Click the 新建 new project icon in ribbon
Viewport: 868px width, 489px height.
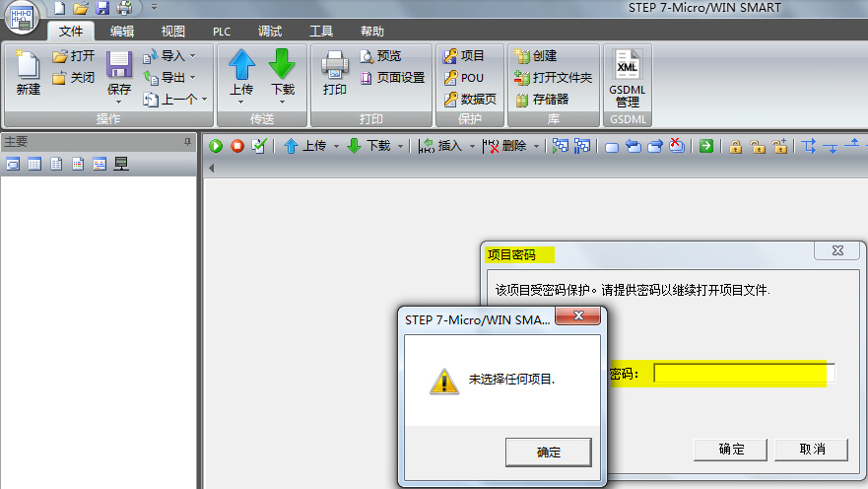[28, 66]
